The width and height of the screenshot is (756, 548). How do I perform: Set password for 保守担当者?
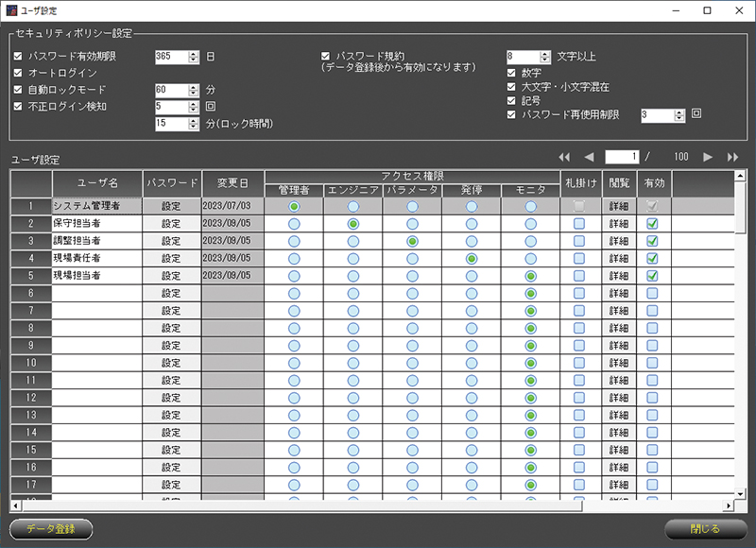click(172, 224)
